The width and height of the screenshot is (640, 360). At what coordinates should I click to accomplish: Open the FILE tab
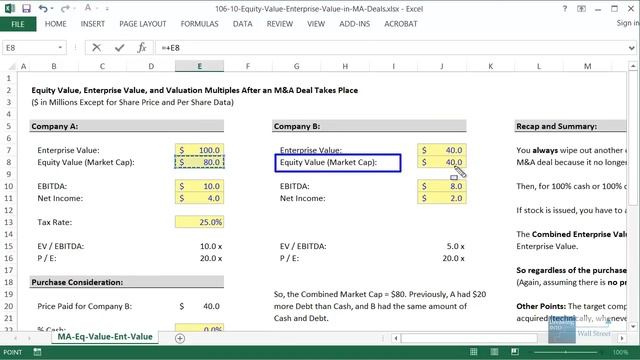click(x=18, y=24)
